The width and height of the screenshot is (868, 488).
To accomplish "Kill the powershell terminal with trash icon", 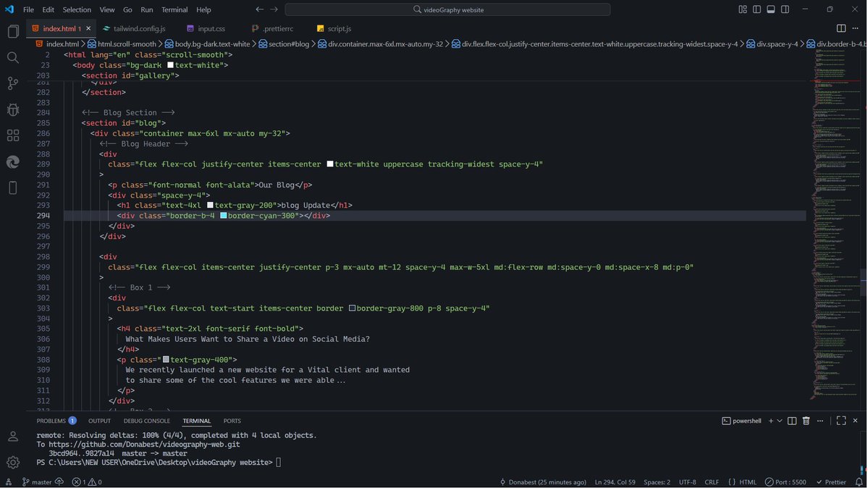I will [806, 420].
